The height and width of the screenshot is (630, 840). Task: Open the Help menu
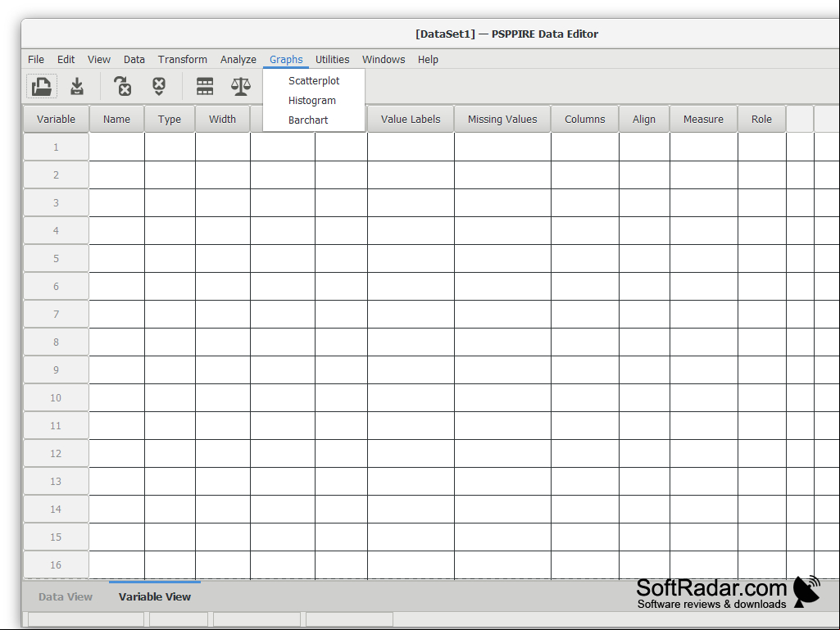tap(428, 60)
